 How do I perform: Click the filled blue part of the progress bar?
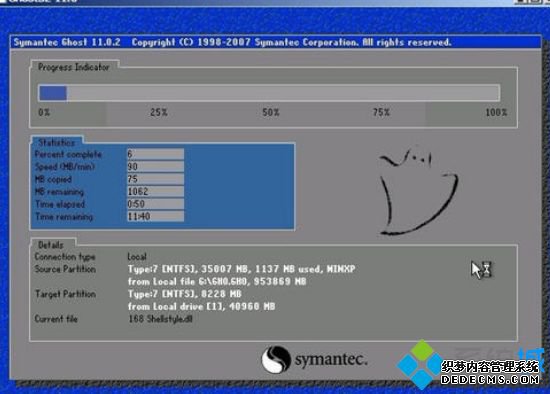coord(53,93)
